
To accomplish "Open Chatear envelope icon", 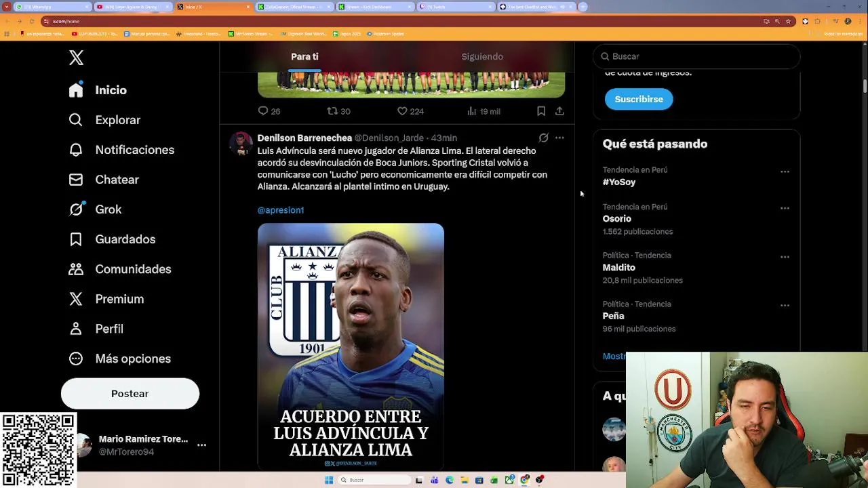I will [76, 180].
